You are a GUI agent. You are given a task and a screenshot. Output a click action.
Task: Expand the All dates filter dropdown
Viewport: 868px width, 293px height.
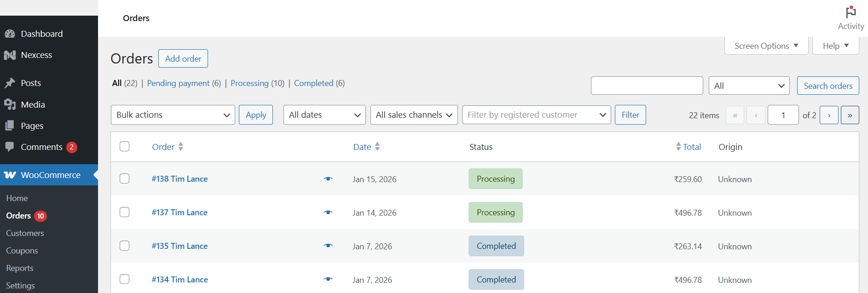click(324, 115)
